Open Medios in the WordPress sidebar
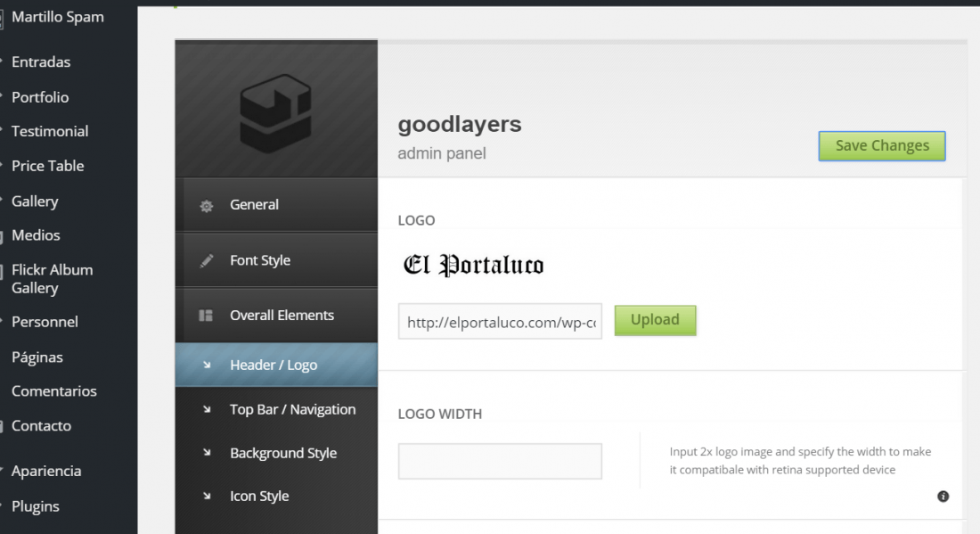Screen dimensions: 980x534 point(36,235)
